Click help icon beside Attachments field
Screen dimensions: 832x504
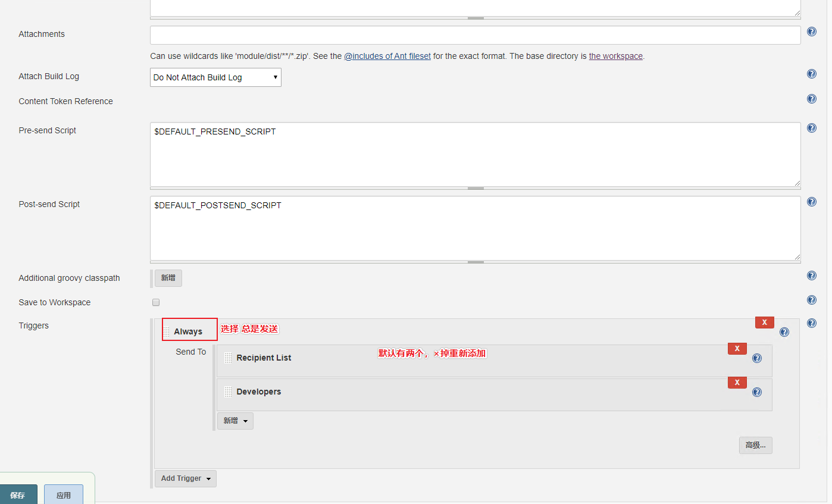[x=811, y=32]
